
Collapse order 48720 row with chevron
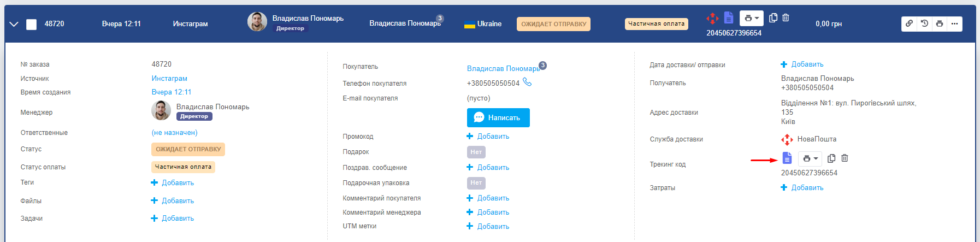coord(14,24)
